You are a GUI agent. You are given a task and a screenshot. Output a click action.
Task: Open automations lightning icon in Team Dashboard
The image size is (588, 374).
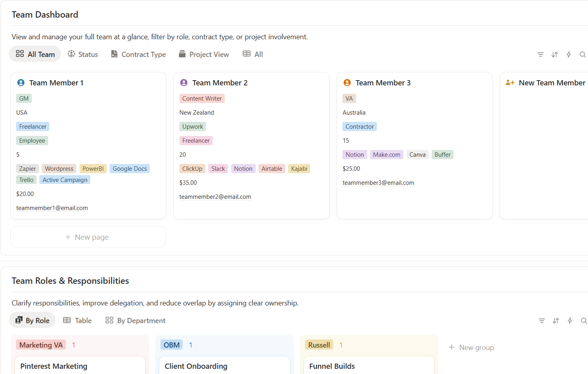(x=568, y=55)
